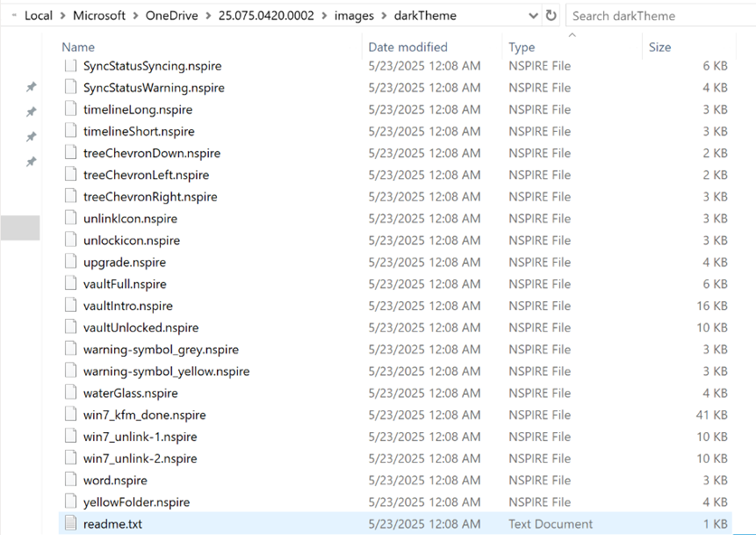Click the upgrade.nspire file icon
The width and height of the screenshot is (756, 535).
coord(71,262)
